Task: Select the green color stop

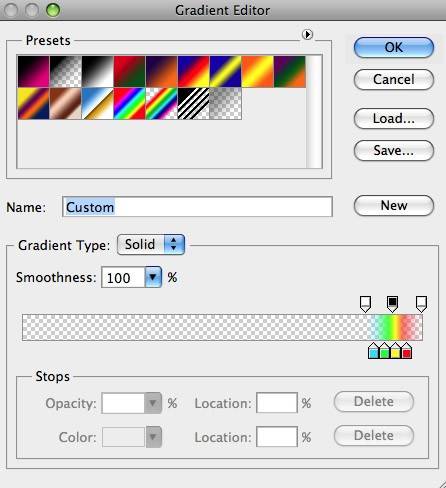Action: tap(384, 351)
